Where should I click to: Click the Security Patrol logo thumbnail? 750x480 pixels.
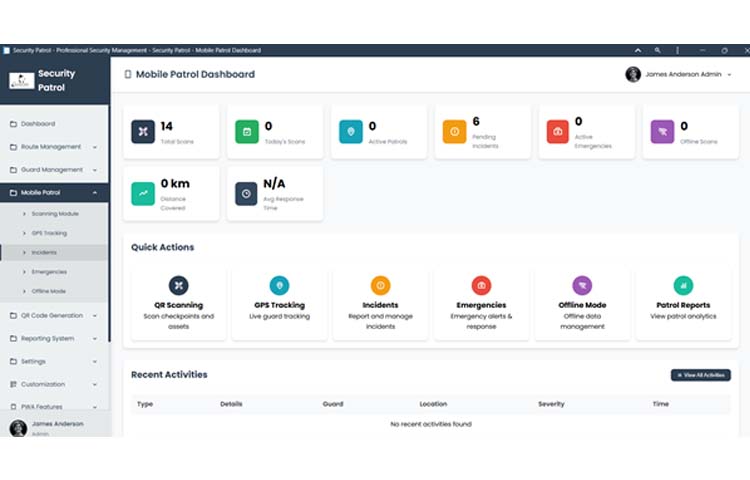21,80
